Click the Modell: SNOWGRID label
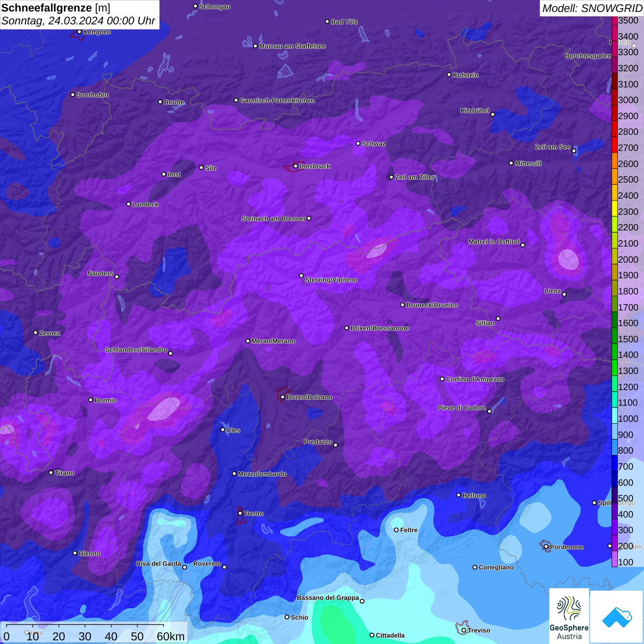 (x=592, y=8)
